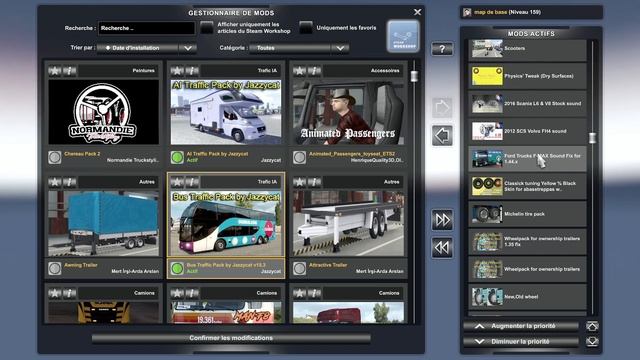This screenshot has width=640, height=360.
Task: Adjust the Mods Actifs scrollbar handle
Action: pos(592,138)
